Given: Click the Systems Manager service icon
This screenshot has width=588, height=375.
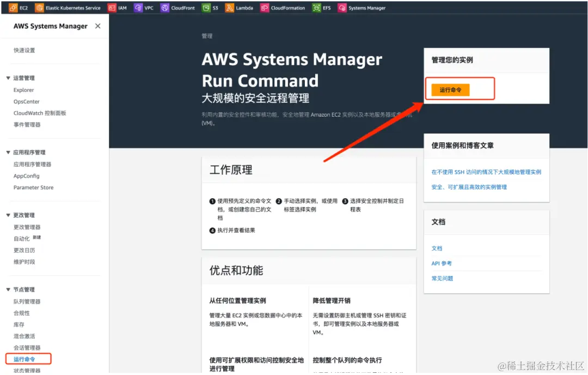Looking at the screenshot, I should click(342, 8).
